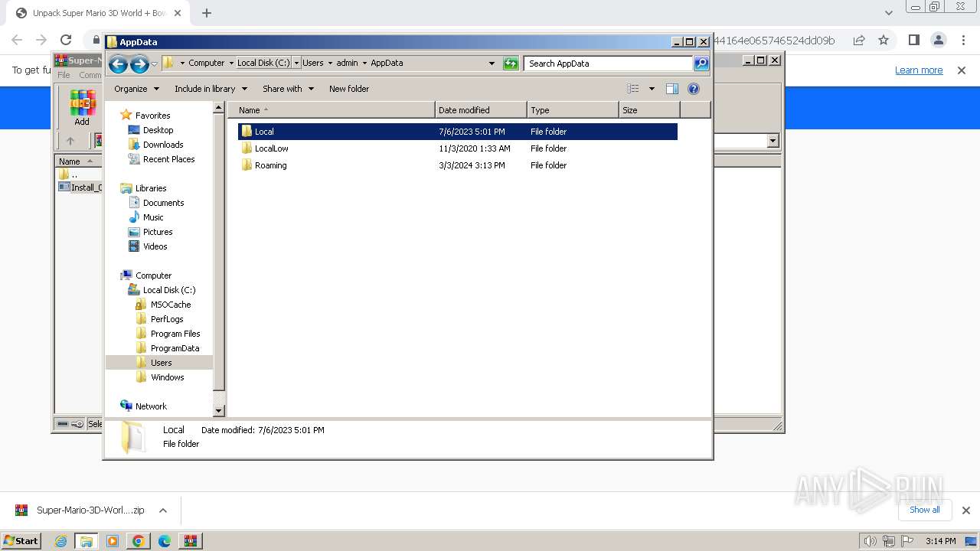Click Windows Explorer taskbar icon
Screen dimensions: 980x551
click(86, 541)
